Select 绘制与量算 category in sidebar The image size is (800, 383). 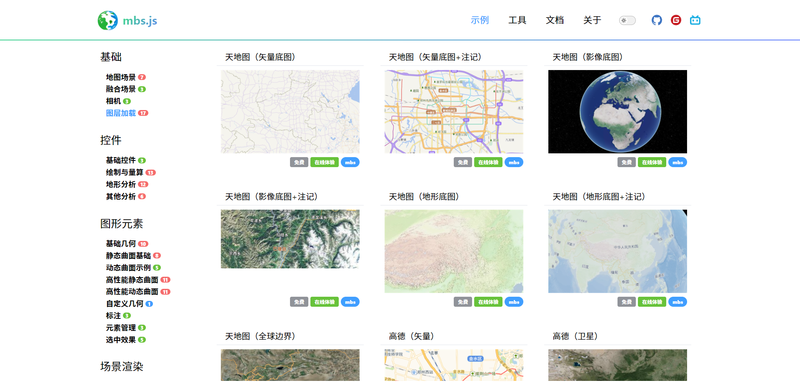tap(125, 172)
